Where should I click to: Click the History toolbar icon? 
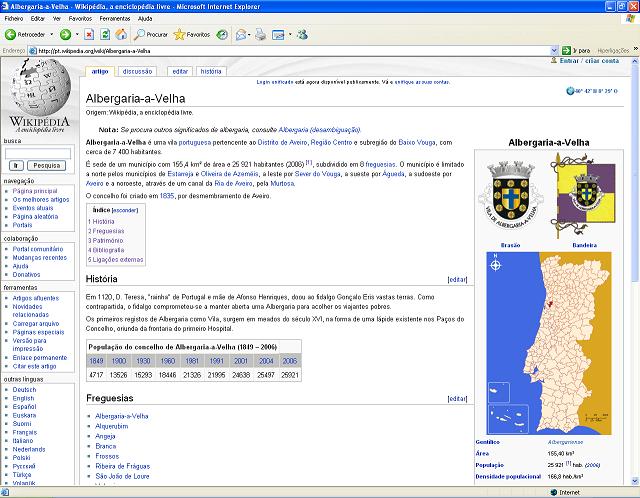tap(222, 35)
